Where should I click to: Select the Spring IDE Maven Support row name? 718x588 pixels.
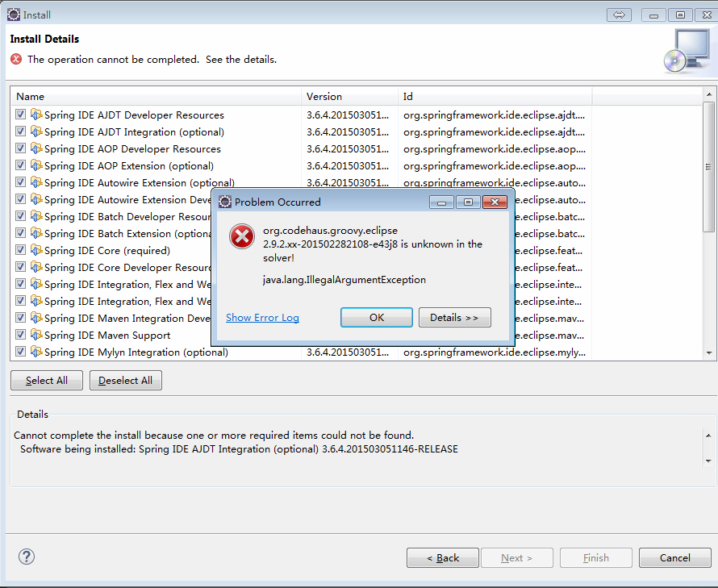click(x=107, y=336)
